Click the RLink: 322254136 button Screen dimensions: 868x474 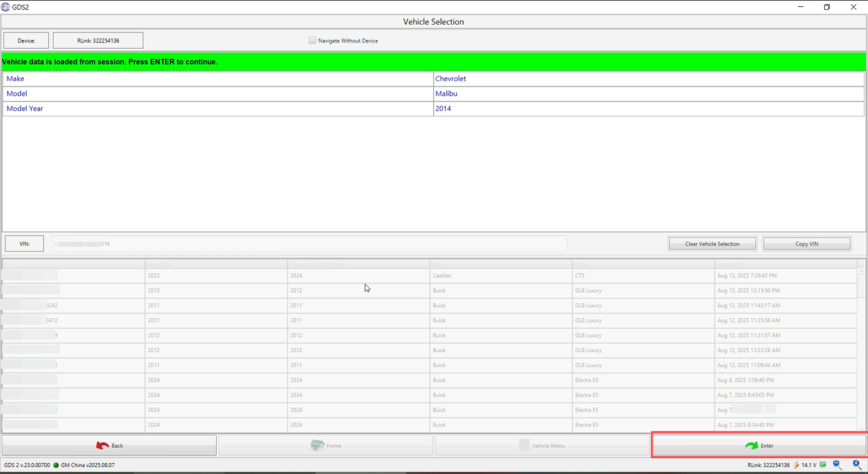coord(98,40)
